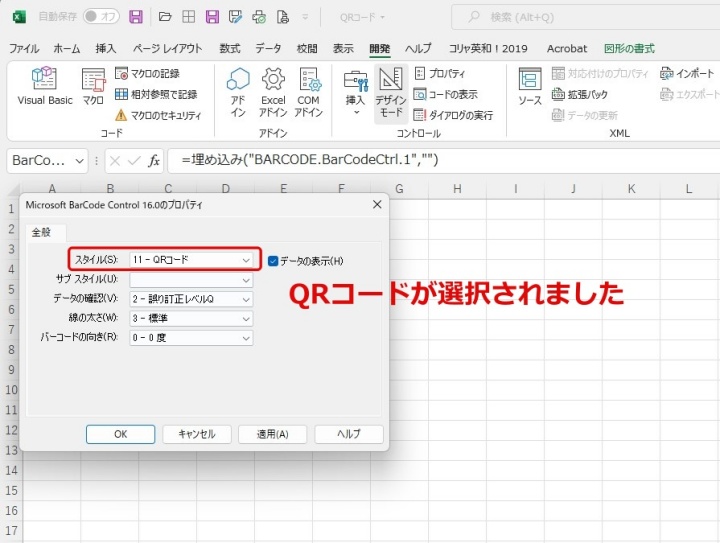Open the サブ スタイル(U) dropdown

click(x=191, y=280)
